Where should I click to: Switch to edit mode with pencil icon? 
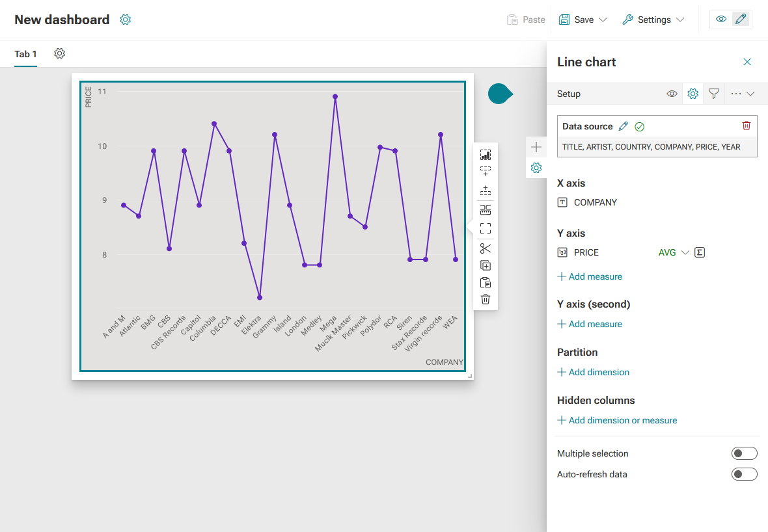[741, 20]
